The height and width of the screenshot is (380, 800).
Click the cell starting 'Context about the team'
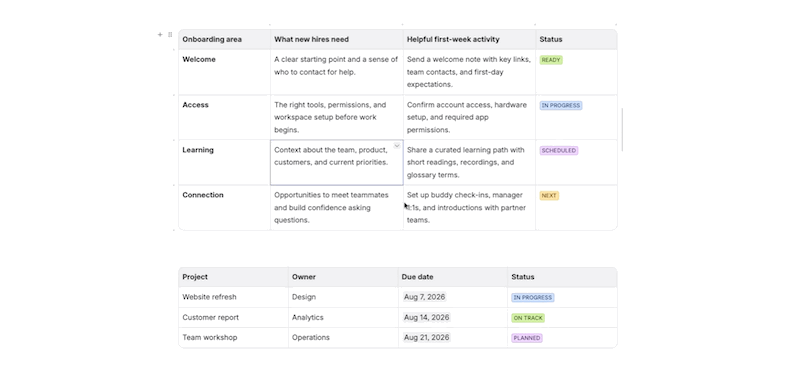click(x=337, y=162)
